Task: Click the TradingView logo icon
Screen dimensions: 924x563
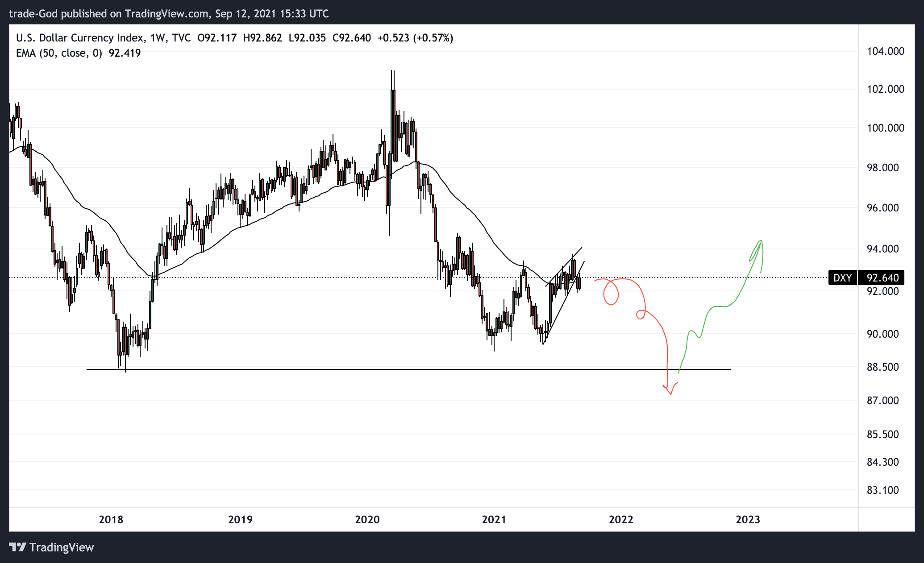Action: coord(18,547)
